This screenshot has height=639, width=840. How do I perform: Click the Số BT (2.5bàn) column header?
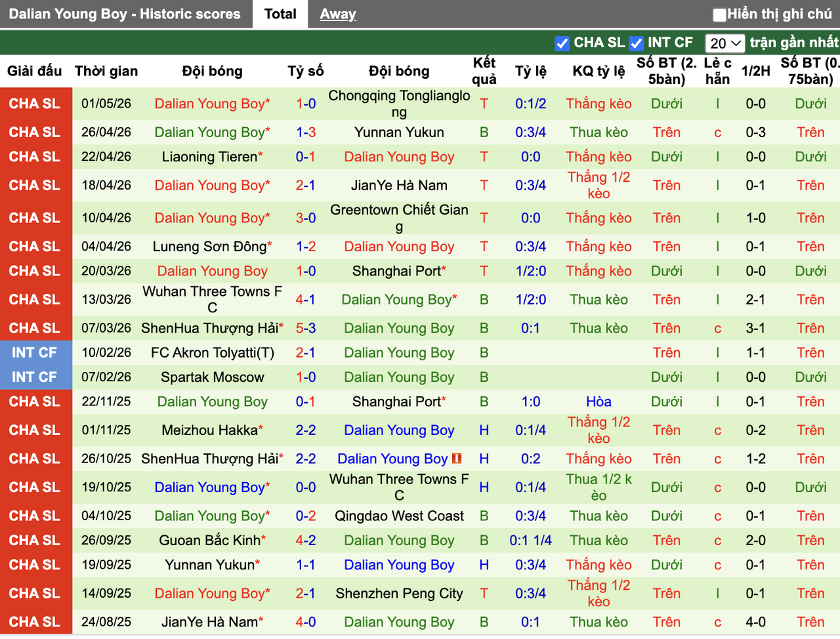coord(667,71)
